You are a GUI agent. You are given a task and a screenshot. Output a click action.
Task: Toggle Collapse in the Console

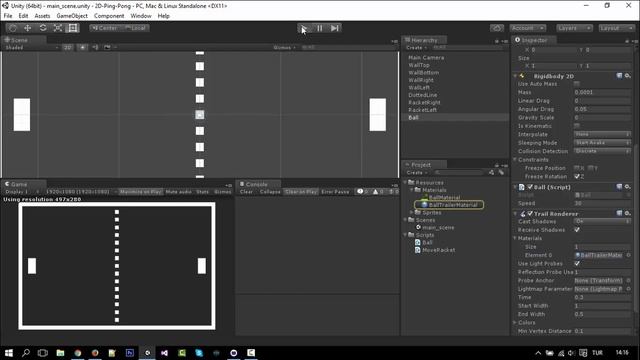[270, 191]
